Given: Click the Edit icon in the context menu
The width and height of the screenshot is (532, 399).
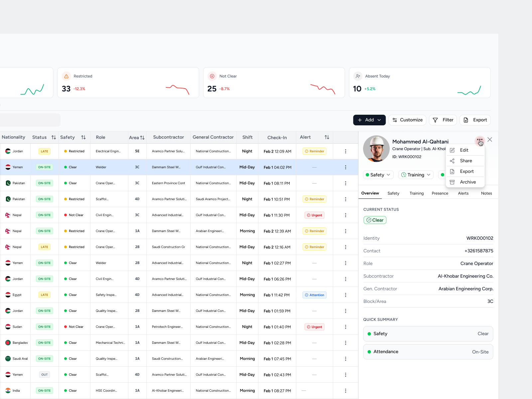Looking at the screenshot, I should point(452,150).
